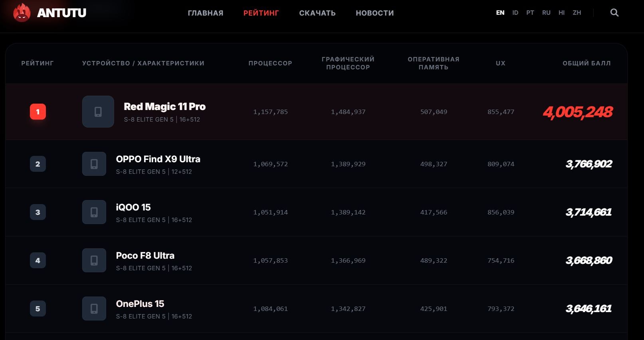Click the CPU score 1,157,785
The width and height of the screenshot is (644, 340).
pyautogui.click(x=271, y=112)
